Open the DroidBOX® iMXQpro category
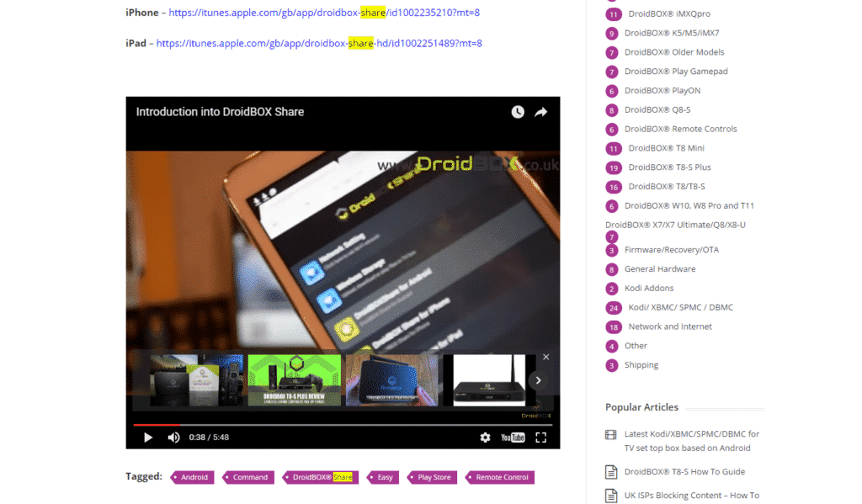 669,13
